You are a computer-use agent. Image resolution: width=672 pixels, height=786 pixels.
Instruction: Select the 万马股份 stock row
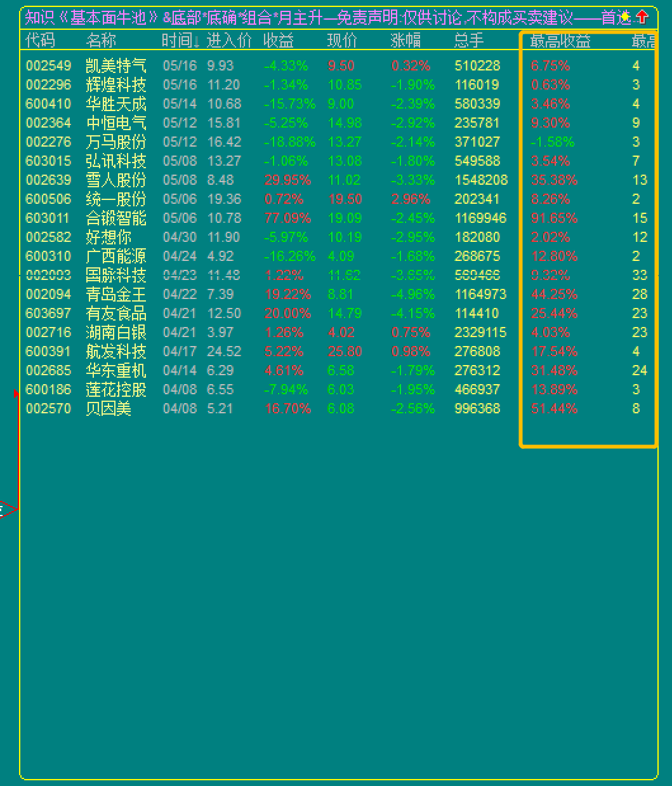pos(338,142)
